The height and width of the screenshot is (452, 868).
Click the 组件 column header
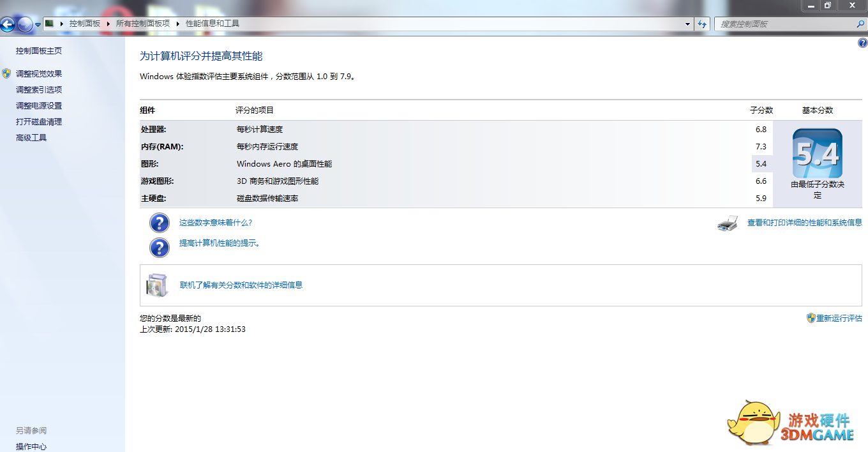pyautogui.click(x=147, y=110)
